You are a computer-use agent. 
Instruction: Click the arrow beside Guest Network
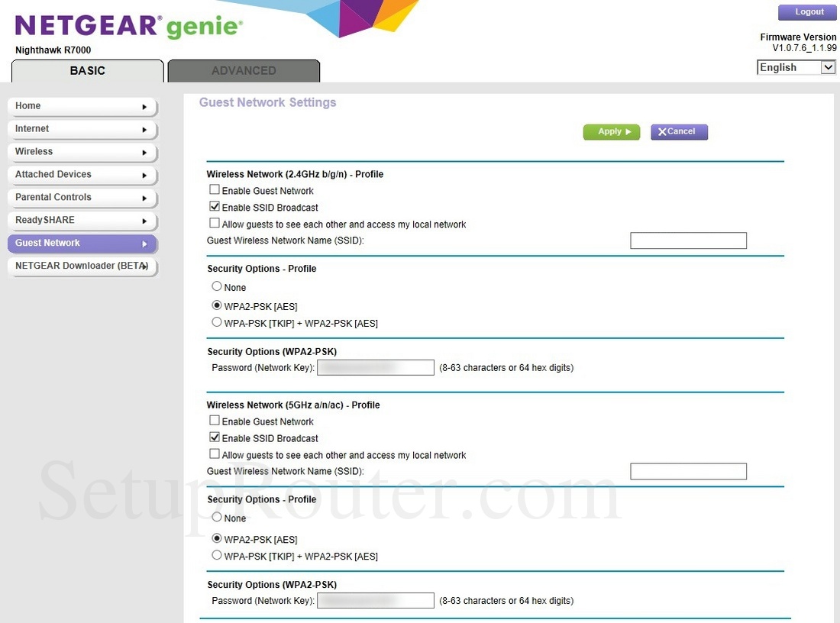[144, 244]
